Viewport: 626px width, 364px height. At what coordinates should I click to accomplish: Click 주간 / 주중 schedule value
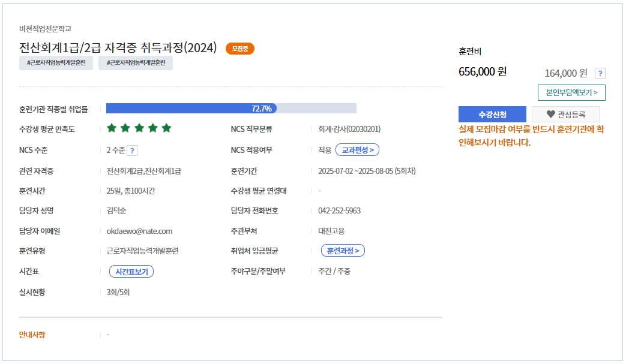click(334, 272)
